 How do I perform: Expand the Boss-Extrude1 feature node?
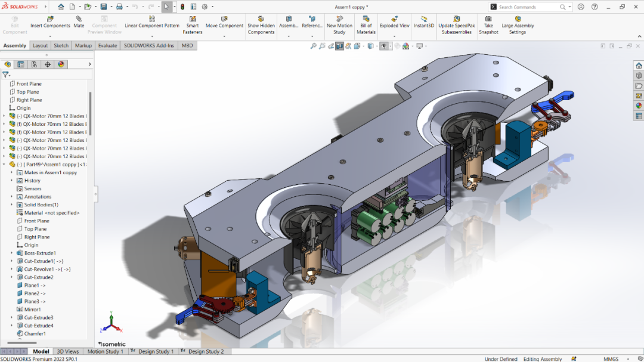(11, 253)
